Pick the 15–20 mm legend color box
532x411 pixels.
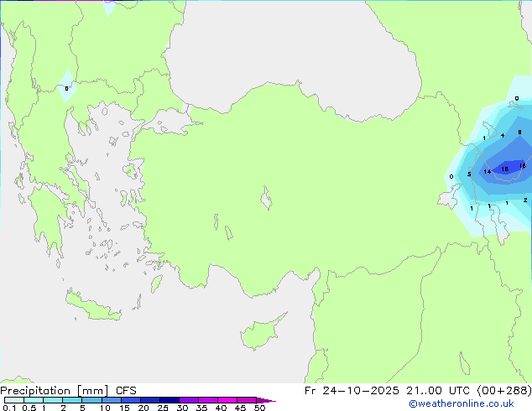(130, 400)
